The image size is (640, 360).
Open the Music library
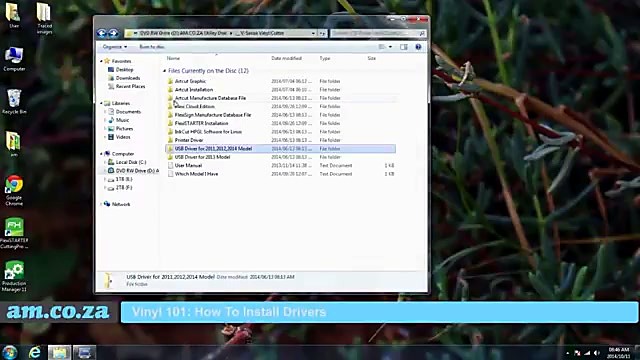tap(122, 120)
